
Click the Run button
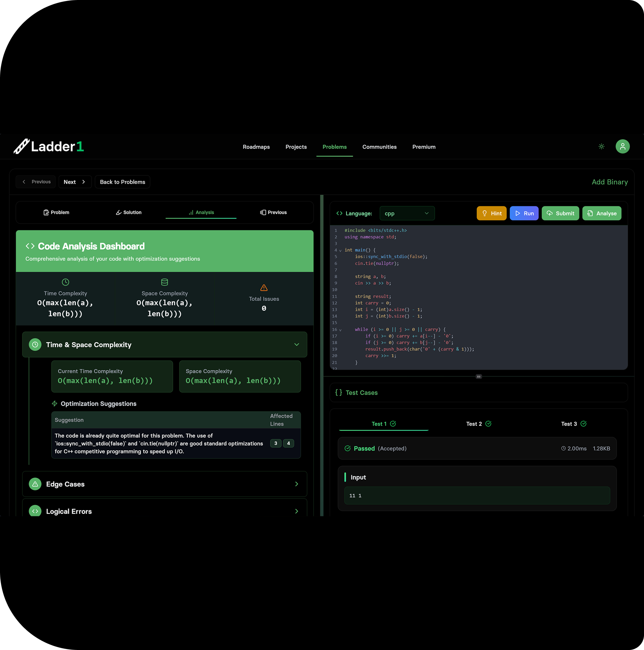524,213
